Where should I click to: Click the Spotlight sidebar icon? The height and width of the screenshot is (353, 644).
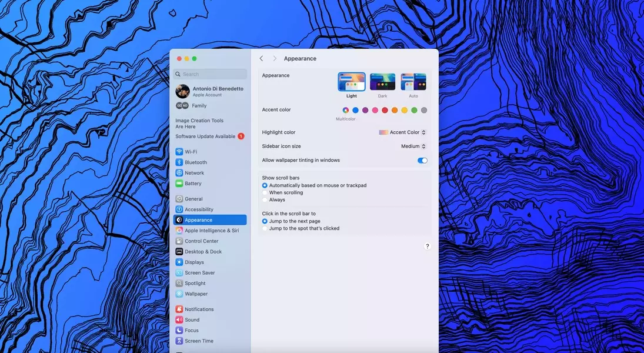point(179,284)
